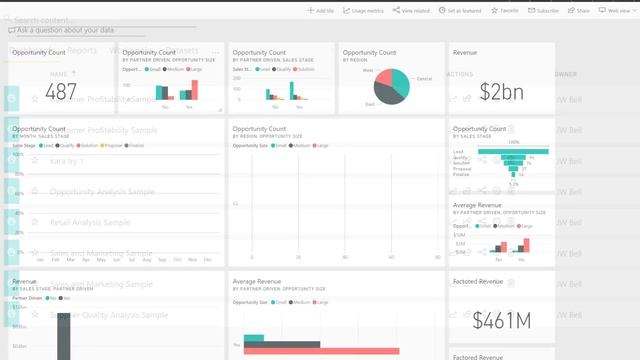Image resolution: width=640 pixels, height=360 pixels.
Task: Open the Revenue $2bn card tile
Action: pyautogui.click(x=502, y=78)
